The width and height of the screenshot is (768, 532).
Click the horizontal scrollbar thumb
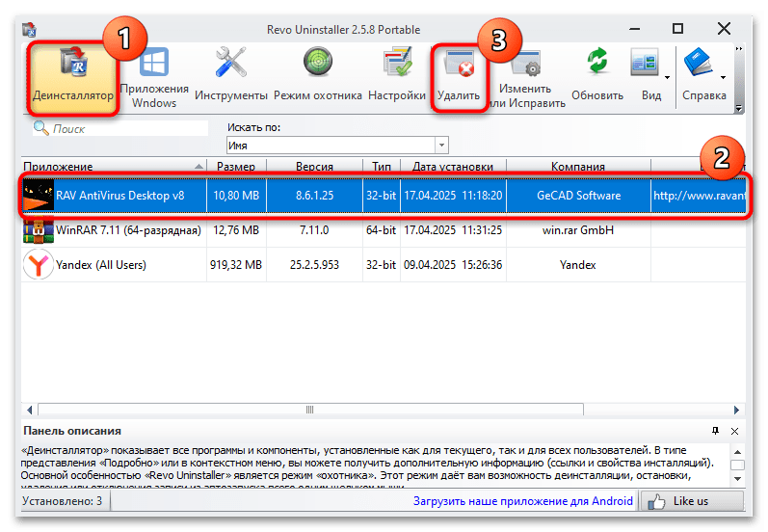pyautogui.click(x=310, y=410)
